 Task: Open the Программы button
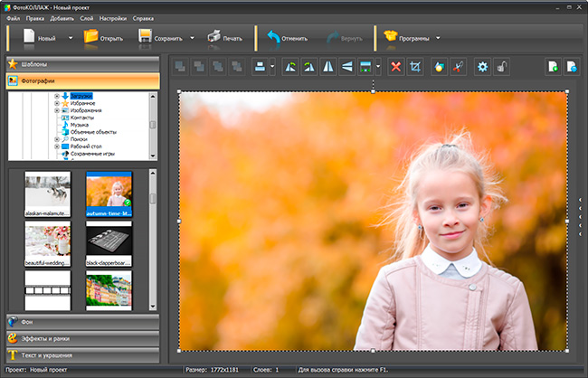(x=406, y=38)
